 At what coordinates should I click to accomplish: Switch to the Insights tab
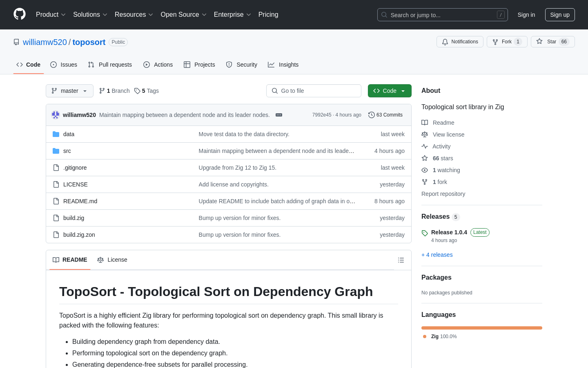point(283,65)
